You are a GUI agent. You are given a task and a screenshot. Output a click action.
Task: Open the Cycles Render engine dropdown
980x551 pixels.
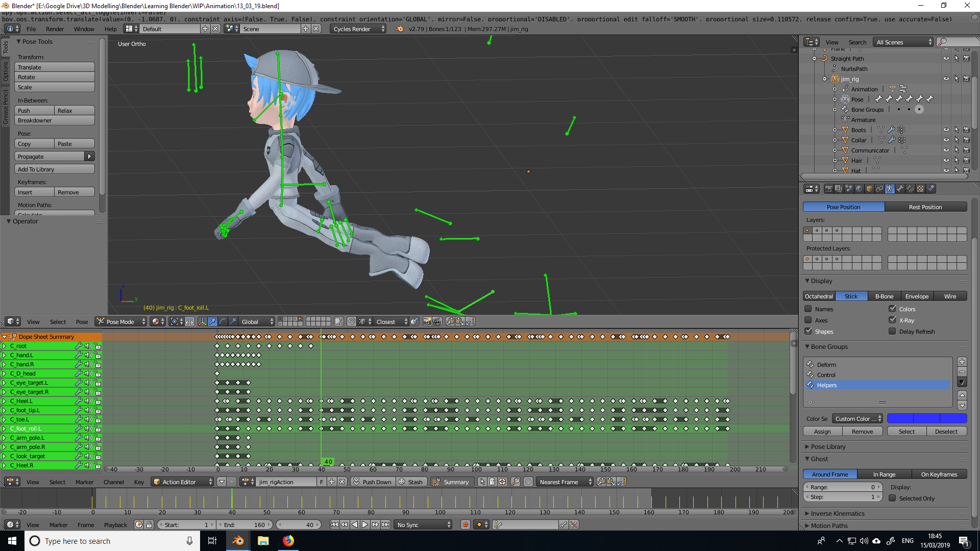(358, 29)
